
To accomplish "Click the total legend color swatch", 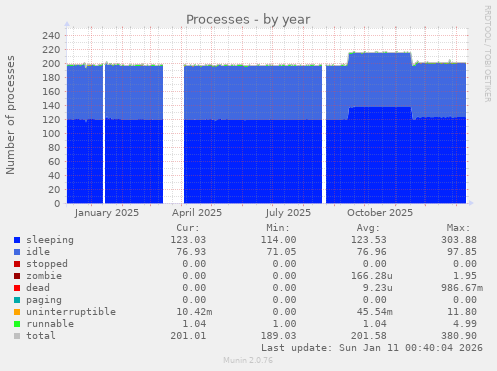I will pos(17,336).
